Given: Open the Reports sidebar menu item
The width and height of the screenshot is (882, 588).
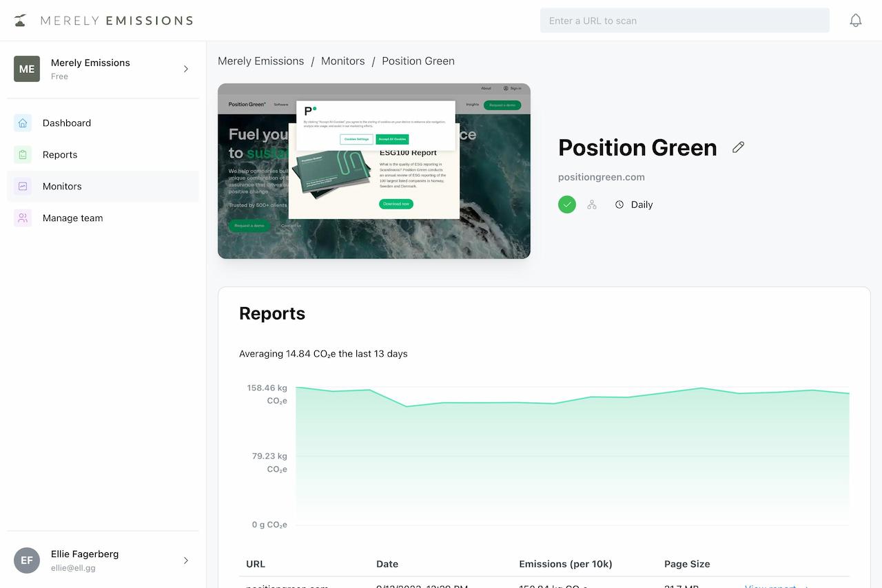Looking at the screenshot, I should click(60, 155).
